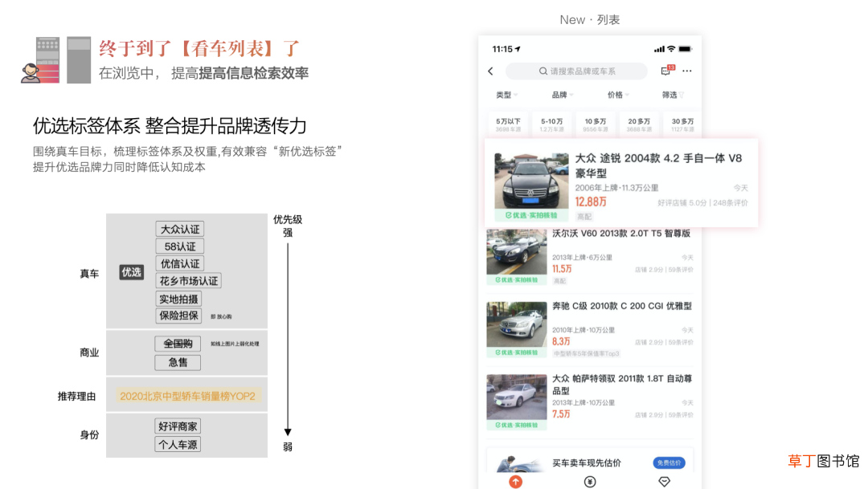868x489 pixels.
Task: Click the 真车 row label
Action: [89, 274]
